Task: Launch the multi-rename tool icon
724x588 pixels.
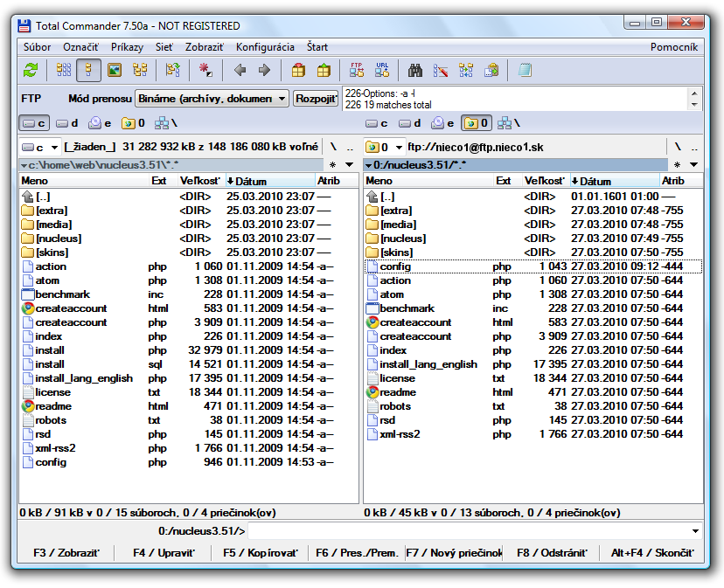Action: pyautogui.click(x=441, y=70)
